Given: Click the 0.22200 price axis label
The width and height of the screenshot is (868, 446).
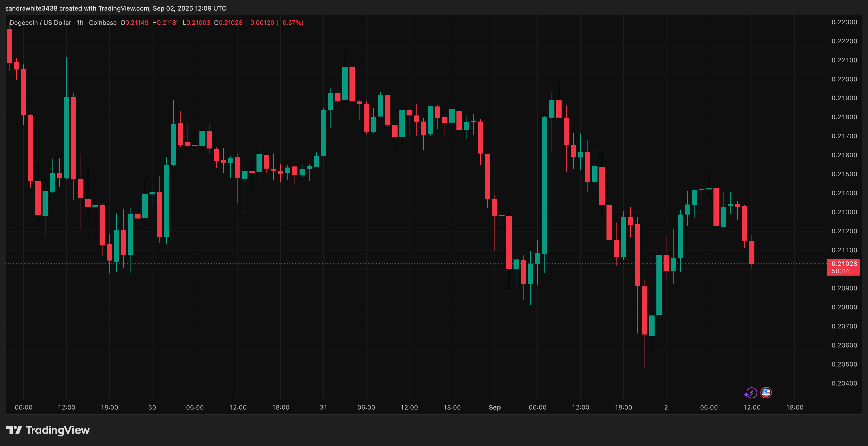Looking at the screenshot, I should (x=844, y=41).
